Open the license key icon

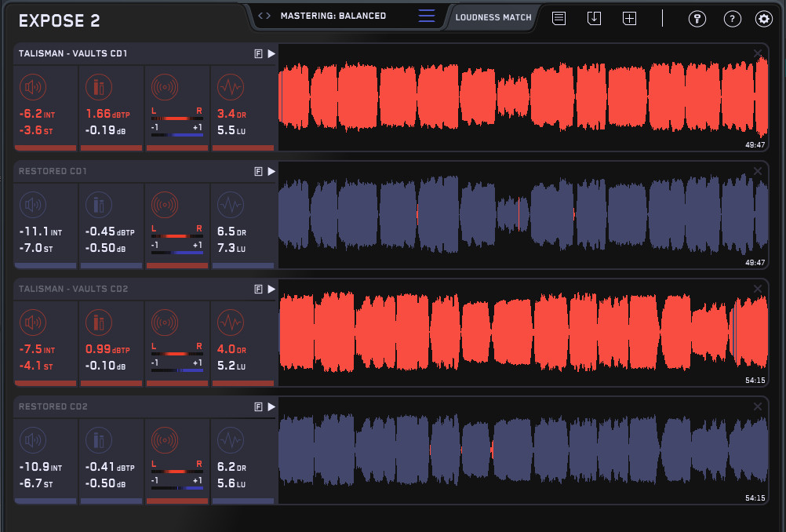pyautogui.click(x=697, y=20)
